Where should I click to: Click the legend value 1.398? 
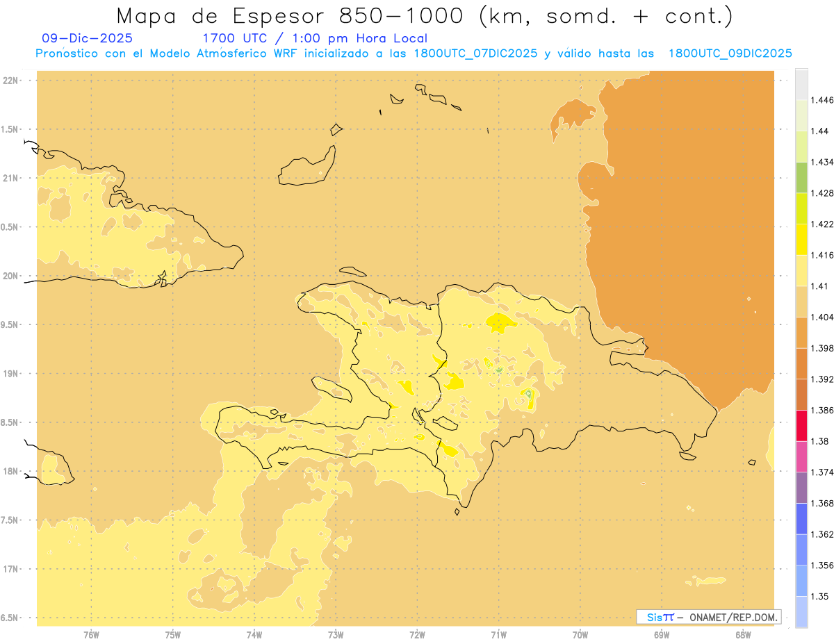click(x=821, y=348)
